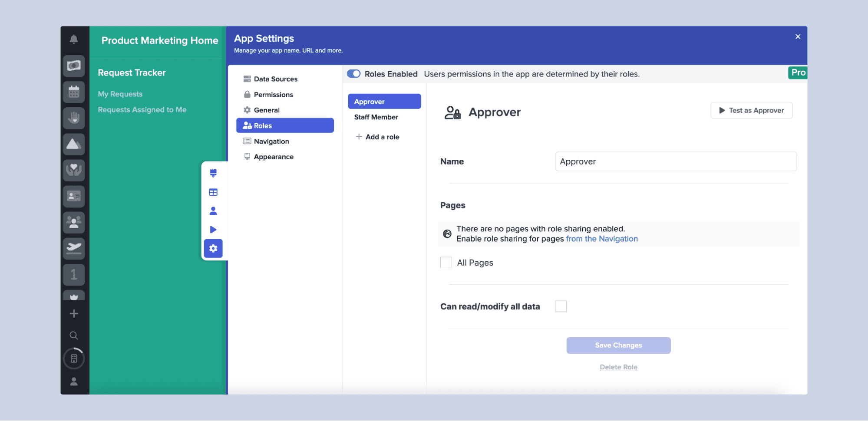The width and height of the screenshot is (868, 421).
Task: Click the notification bell icon
Action: pyautogui.click(x=74, y=39)
